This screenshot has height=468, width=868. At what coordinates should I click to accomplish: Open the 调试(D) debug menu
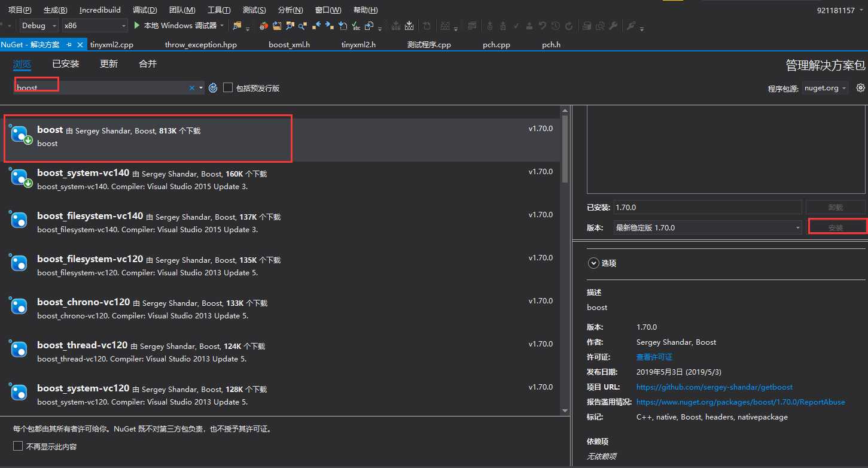click(x=145, y=10)
